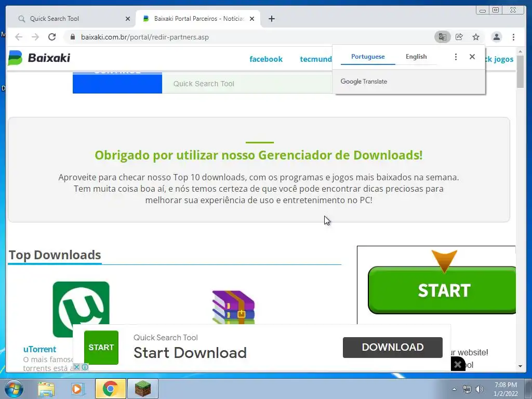Click the Baixaki logo

39,58
